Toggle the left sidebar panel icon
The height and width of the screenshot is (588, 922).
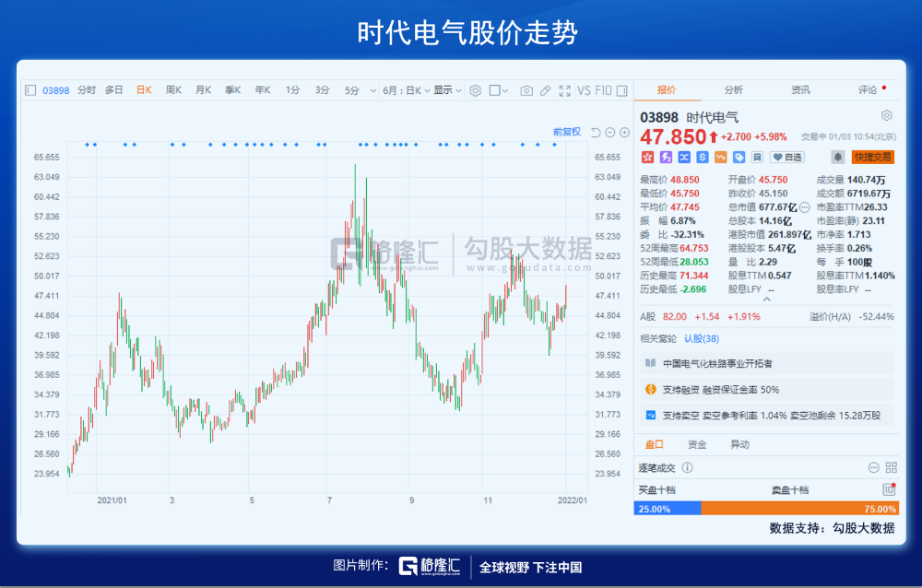(x=30, y=90)
